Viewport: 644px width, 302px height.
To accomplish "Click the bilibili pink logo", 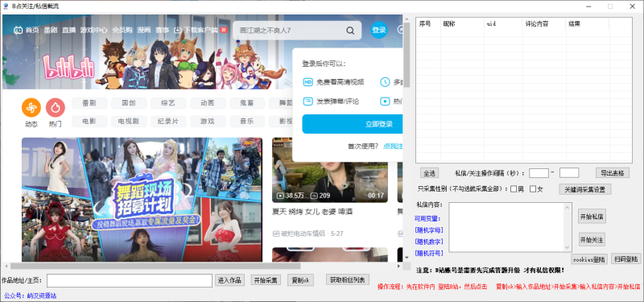I will click(x=69, y=68).
